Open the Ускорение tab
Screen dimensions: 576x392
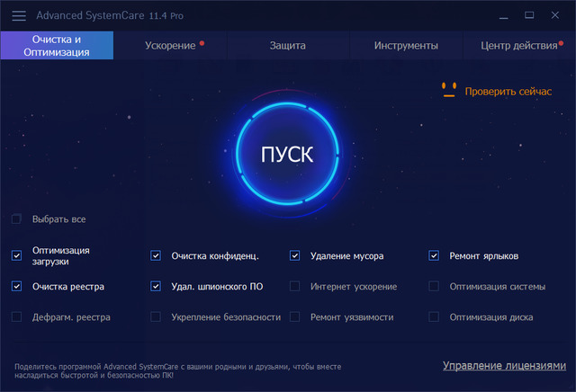pos(170,46)
